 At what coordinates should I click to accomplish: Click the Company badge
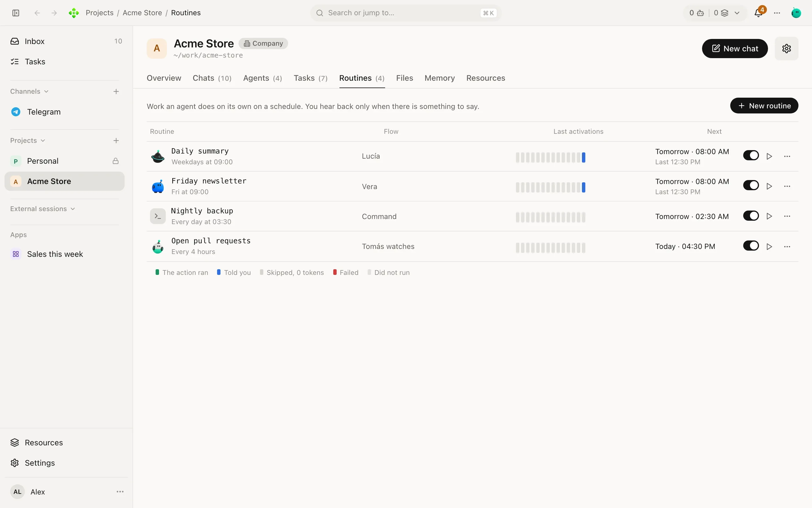[263, 43]
